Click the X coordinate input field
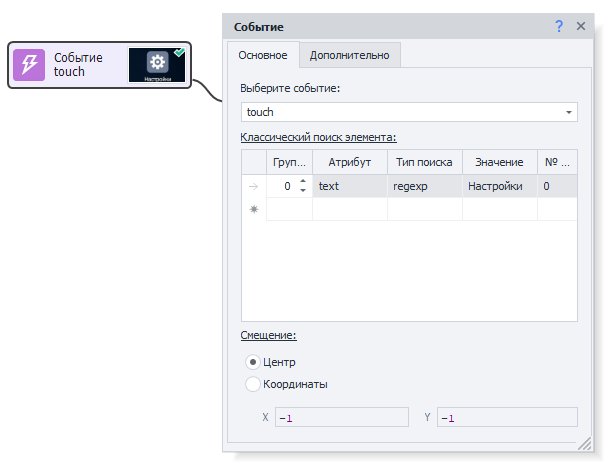616x470 pixels. pyautogui.click(x=340, y=417)
